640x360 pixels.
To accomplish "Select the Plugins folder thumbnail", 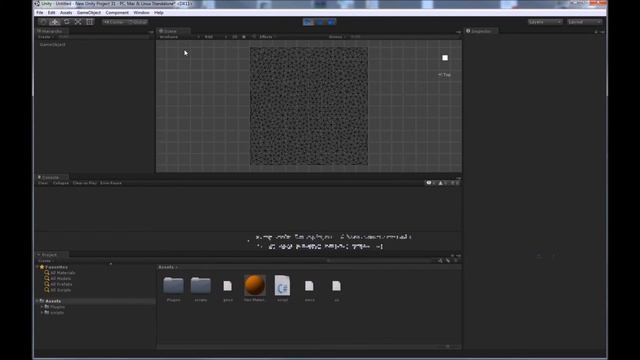I will coord(173,285).
